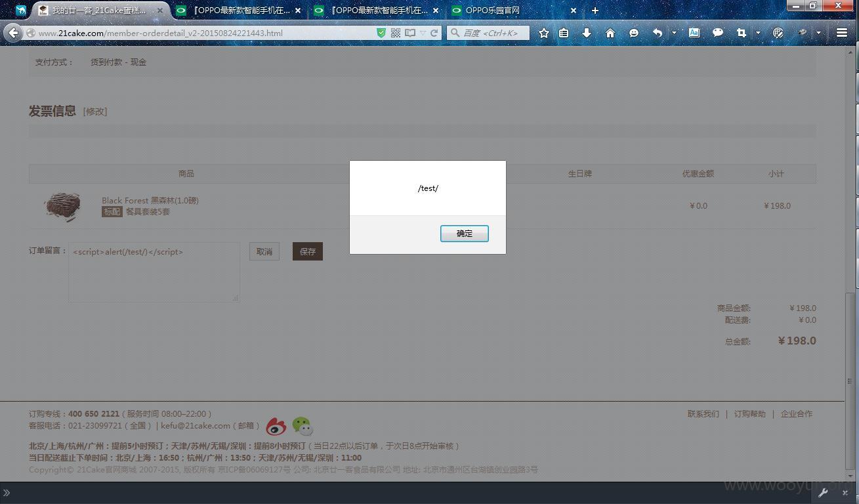
Task: Expand the bottom bar double-chevron icon
Action: (7, 493)
